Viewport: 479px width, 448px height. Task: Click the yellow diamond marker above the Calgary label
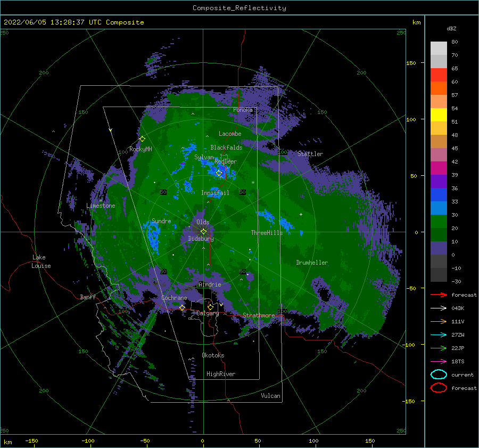click(210, 307)
